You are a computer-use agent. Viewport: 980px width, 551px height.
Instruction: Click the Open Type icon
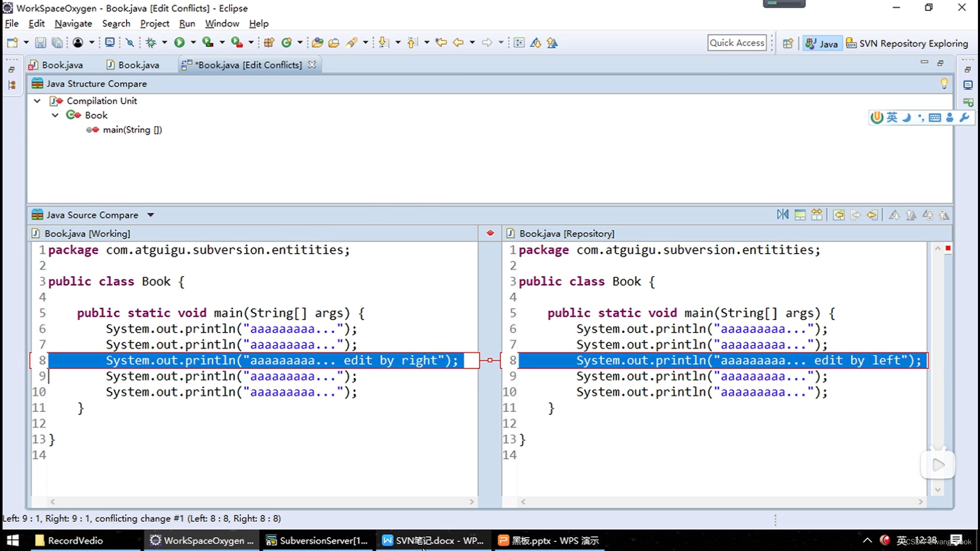click(317, 43)
